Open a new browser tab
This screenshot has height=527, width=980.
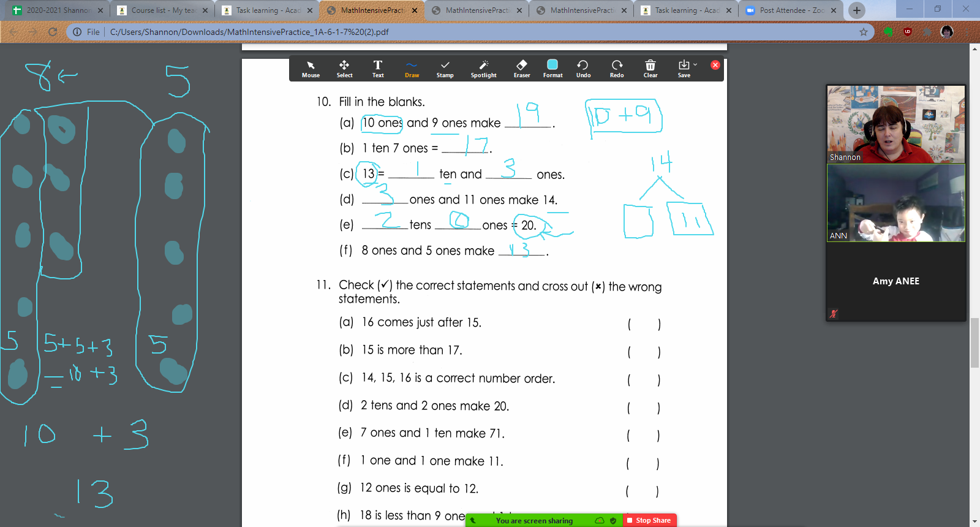tap(857, 10)
